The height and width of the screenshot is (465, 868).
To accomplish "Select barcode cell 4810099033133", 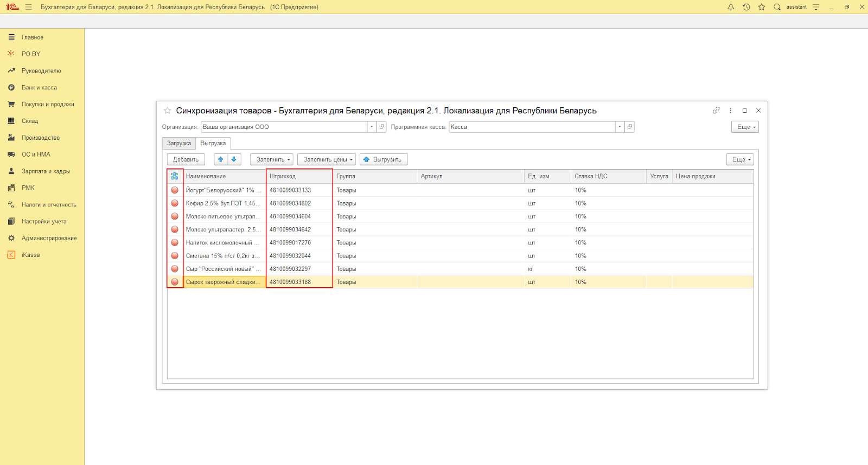I will (x=299, y=190).
